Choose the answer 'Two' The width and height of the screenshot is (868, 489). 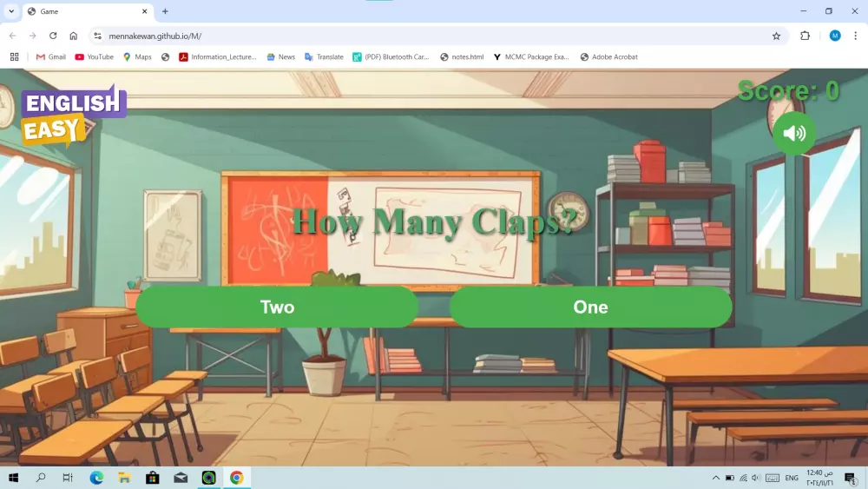(277, 307)
